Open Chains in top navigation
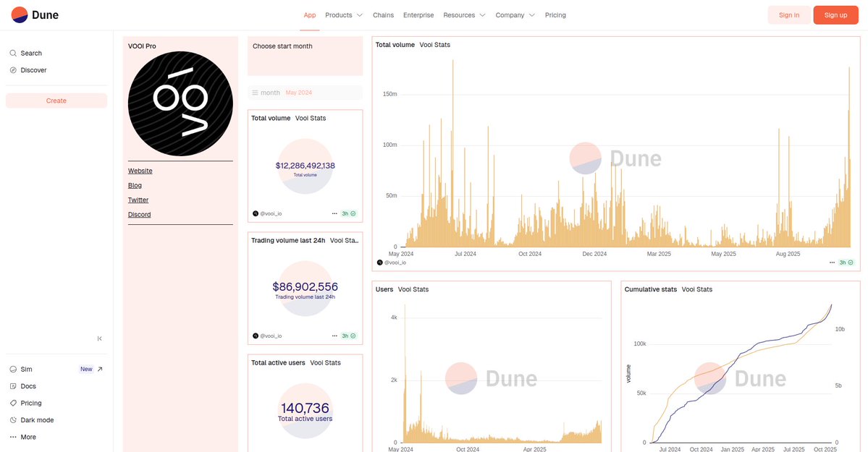868x452 pixels. (383, 15)
